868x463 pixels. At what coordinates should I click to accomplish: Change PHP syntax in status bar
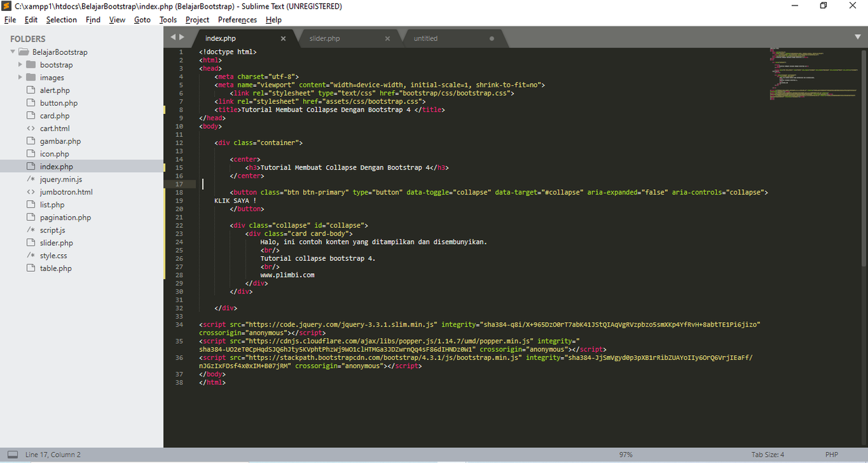pos(831,454)
